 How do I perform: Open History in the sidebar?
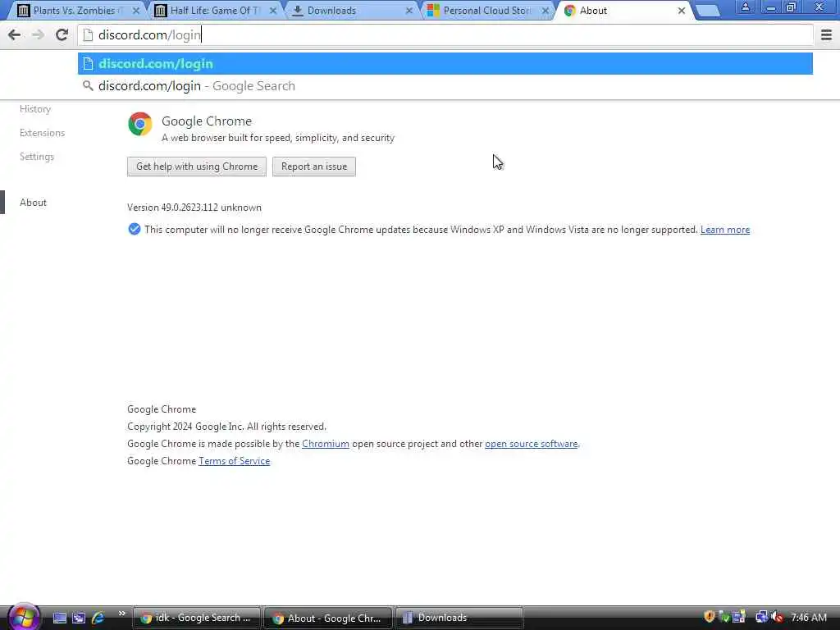point(35,109)
